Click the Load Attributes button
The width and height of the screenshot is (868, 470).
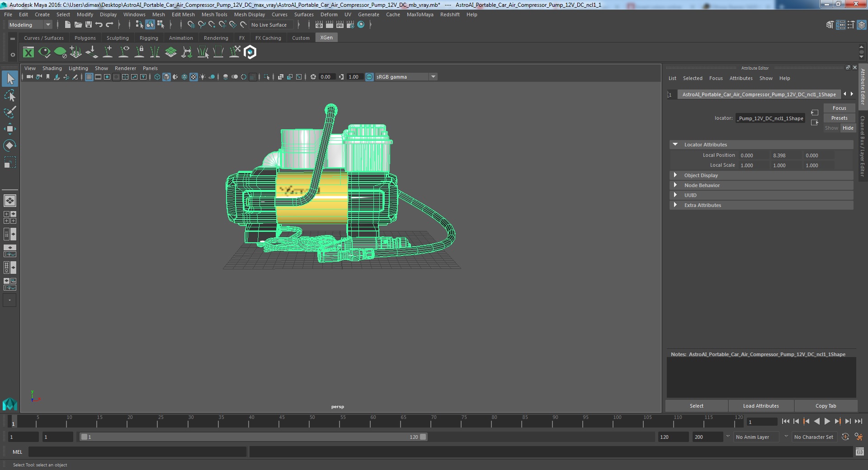(x=761, y=406)
